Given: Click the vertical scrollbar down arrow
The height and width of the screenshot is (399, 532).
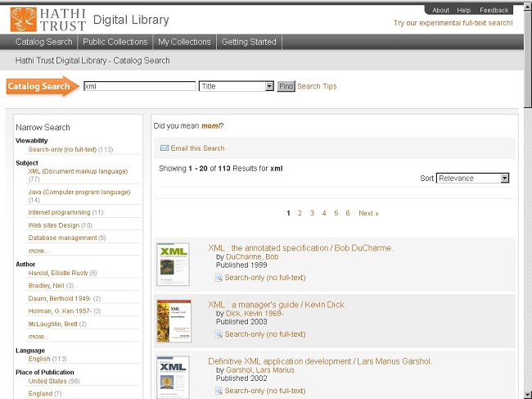Looking at the screenshot, I should (x=528, y=394).
